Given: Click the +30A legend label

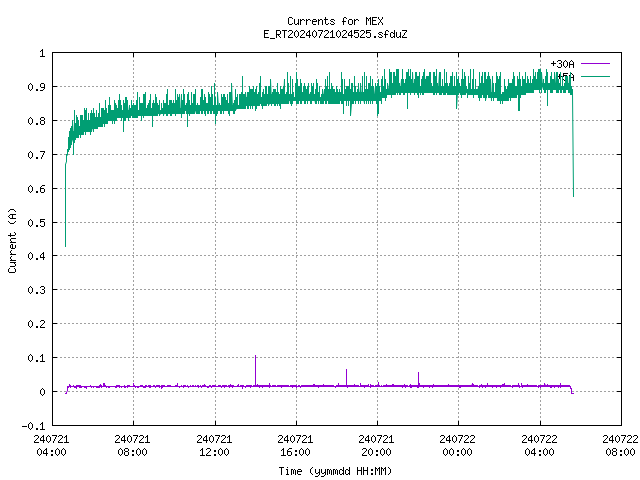Looking at the screenshot, I should tap(562, 64).
